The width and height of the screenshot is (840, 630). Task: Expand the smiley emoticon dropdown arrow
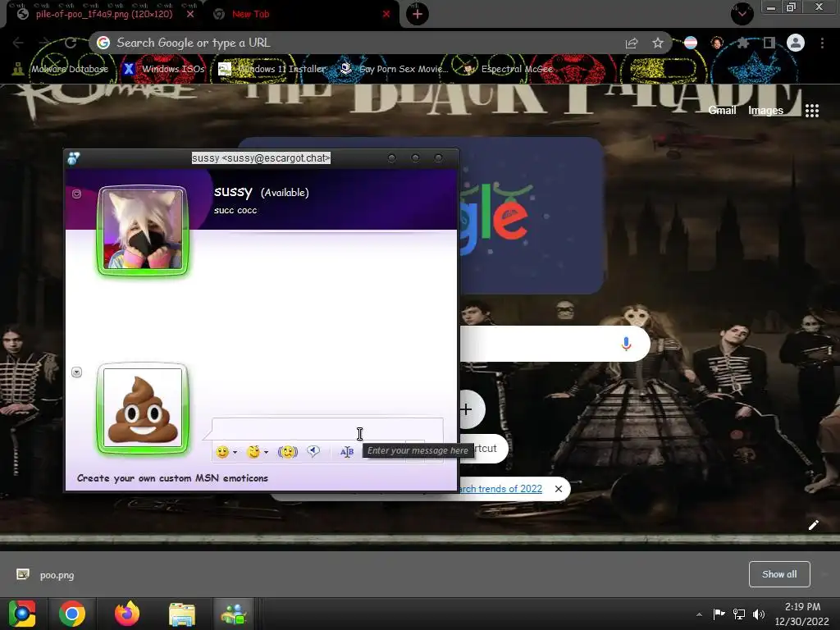pos(235,452)
